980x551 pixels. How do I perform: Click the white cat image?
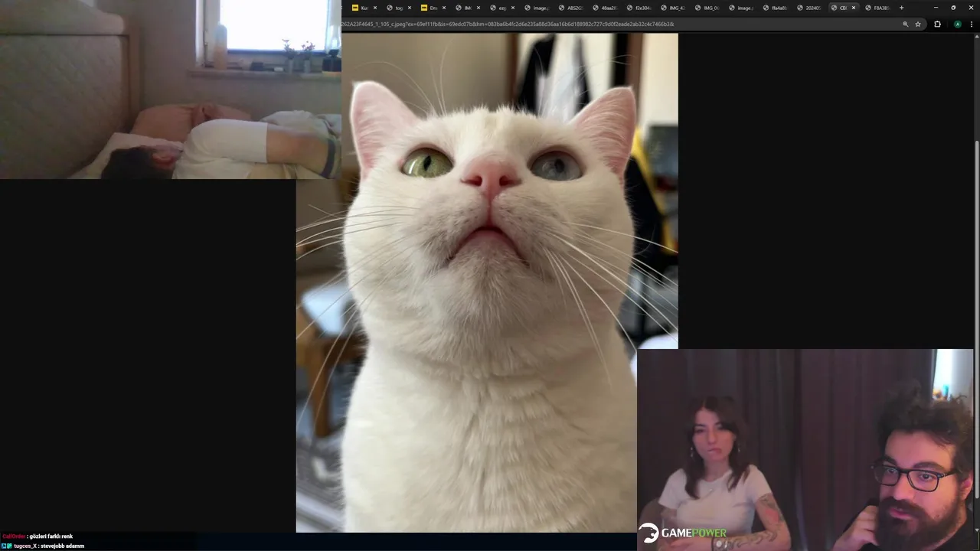click(487, 283)
